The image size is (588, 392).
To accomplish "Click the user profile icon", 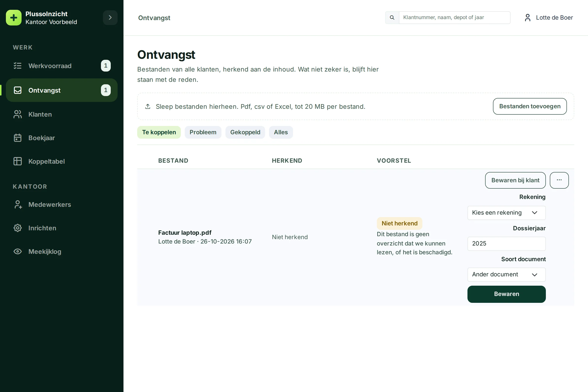I will [527, 17].
